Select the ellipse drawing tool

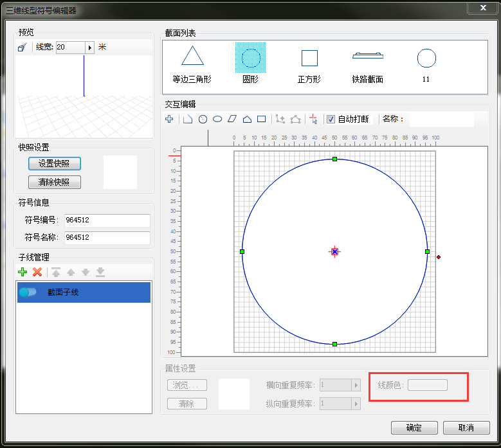click(x=217, y=119)
